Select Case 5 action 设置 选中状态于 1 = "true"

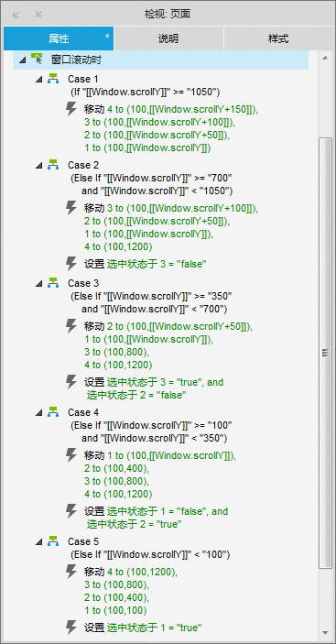pyautogui.click(x=144, y=628)
